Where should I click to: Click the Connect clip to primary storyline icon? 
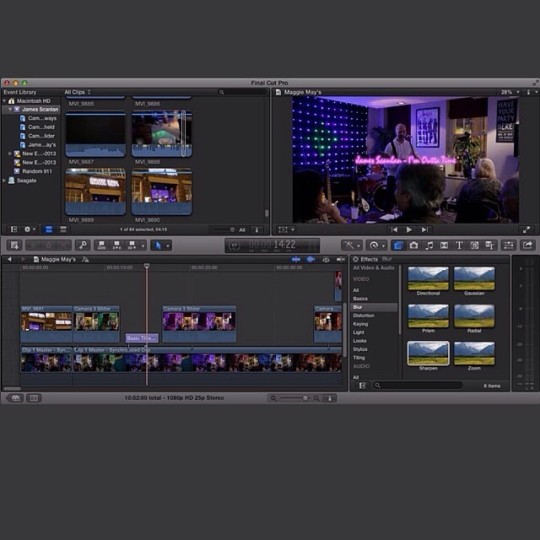coord(102,245)
